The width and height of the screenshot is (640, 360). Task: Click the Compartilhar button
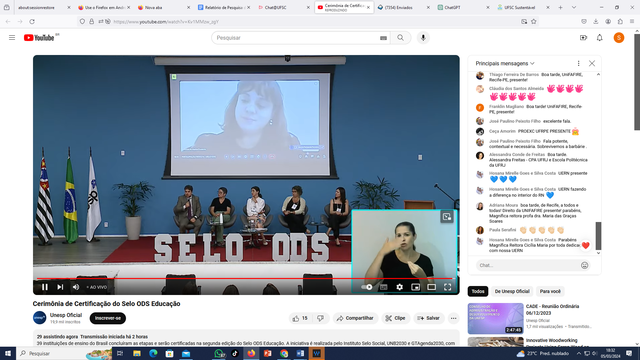point(355,318)
